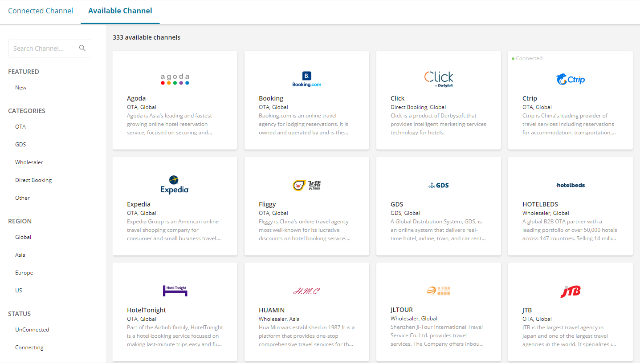Image resolution: width=640 pixels, height=364 pixels.
Task: Open the HOTELBEDS channel title
Action: pyautogui.click(x=540, y=204)
